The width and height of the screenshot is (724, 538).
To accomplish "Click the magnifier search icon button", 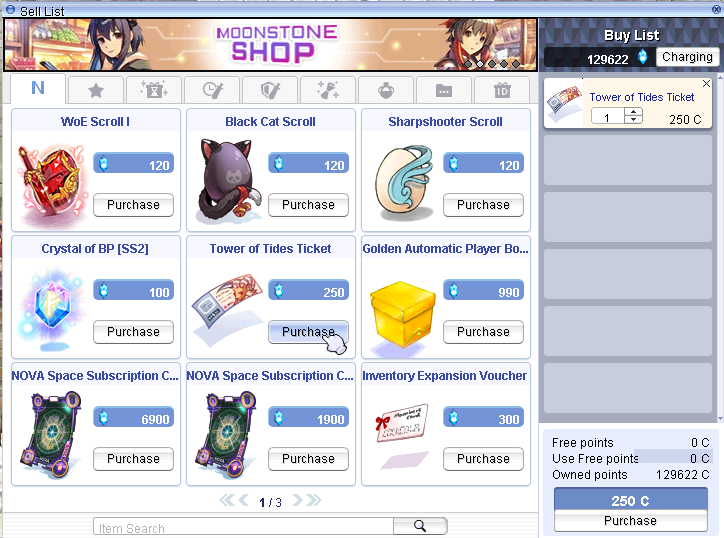I will click(x=420, y=526).
